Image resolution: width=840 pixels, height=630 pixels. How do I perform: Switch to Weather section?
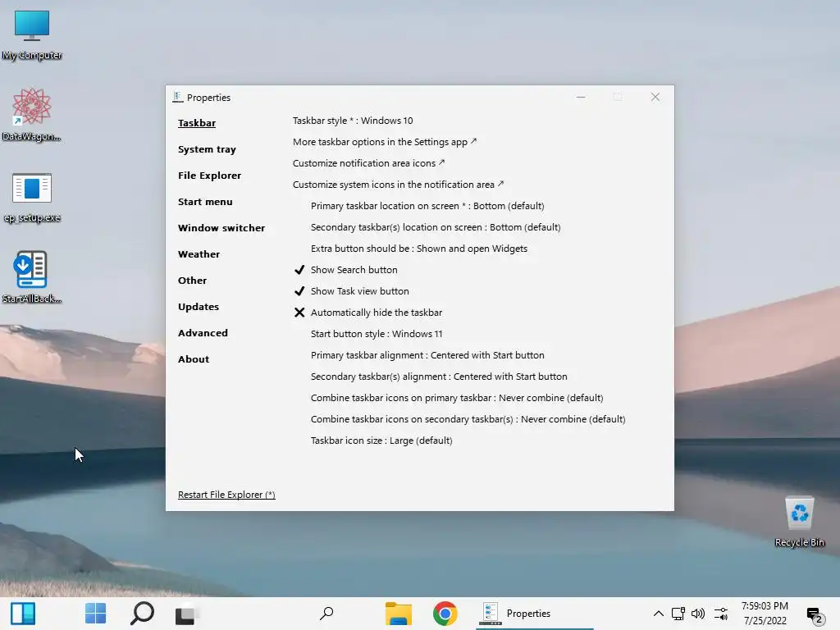199,254
